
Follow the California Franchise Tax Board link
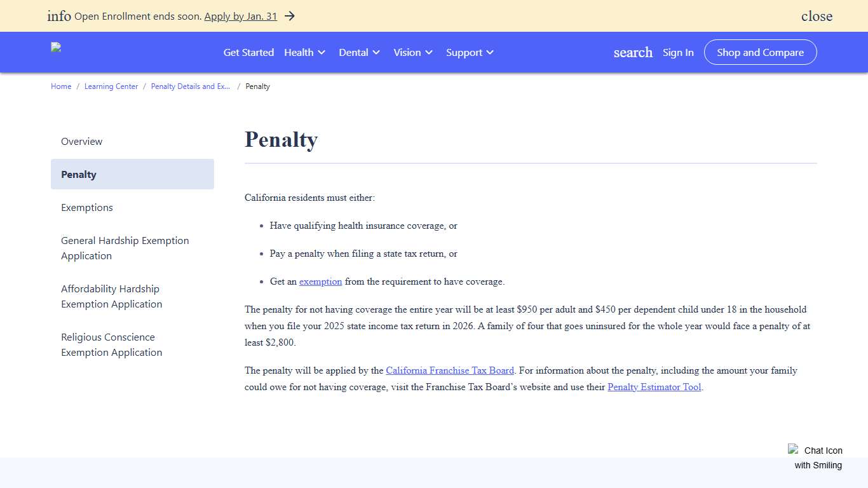click(450, 370)
